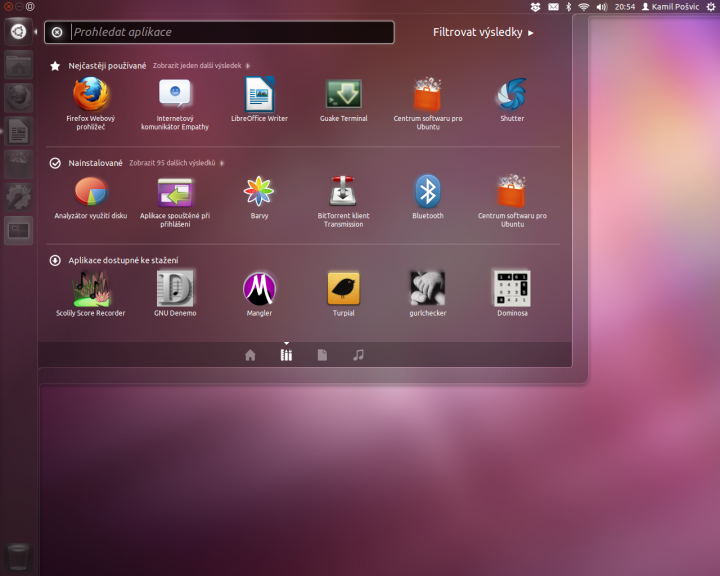Open Firefox from the launcher
This screenshot has width=720, height=576.
pos(18,98)
